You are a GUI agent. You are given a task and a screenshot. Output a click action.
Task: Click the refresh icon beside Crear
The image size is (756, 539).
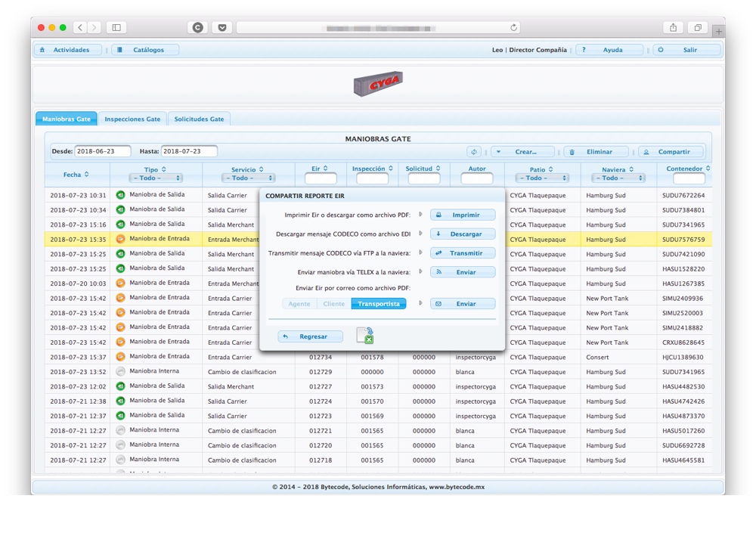point(474,152)
